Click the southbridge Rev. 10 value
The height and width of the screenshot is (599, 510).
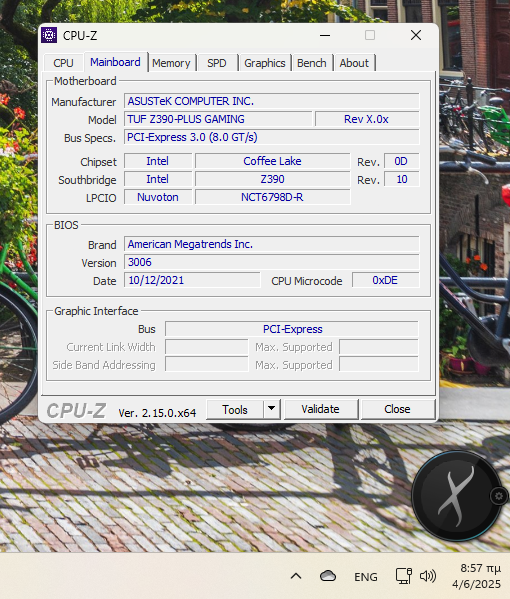401,179
